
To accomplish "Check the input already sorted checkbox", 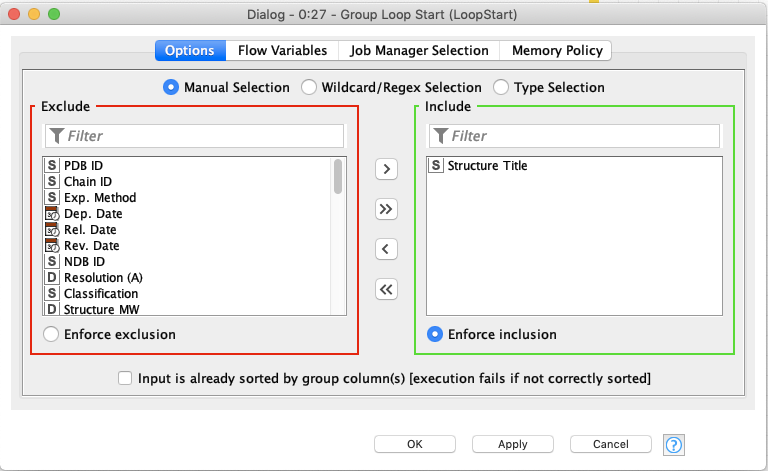I will (x=125, y=378).
